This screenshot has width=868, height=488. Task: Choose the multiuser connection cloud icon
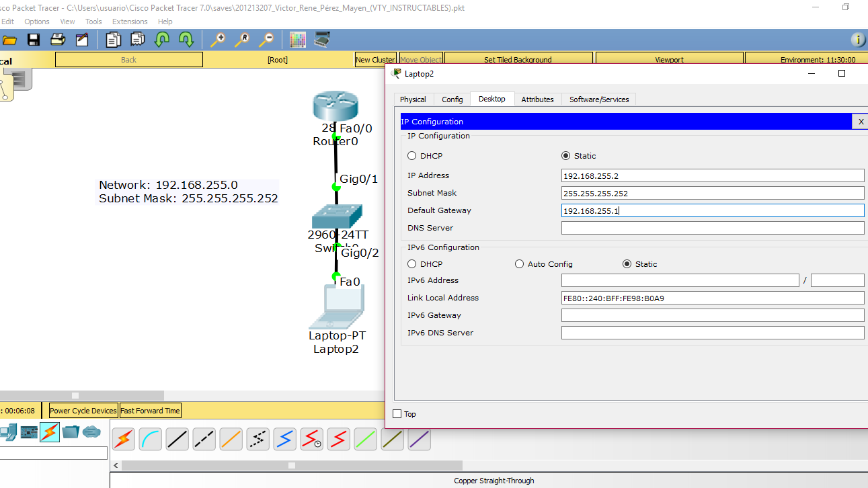tap(91, 432)
